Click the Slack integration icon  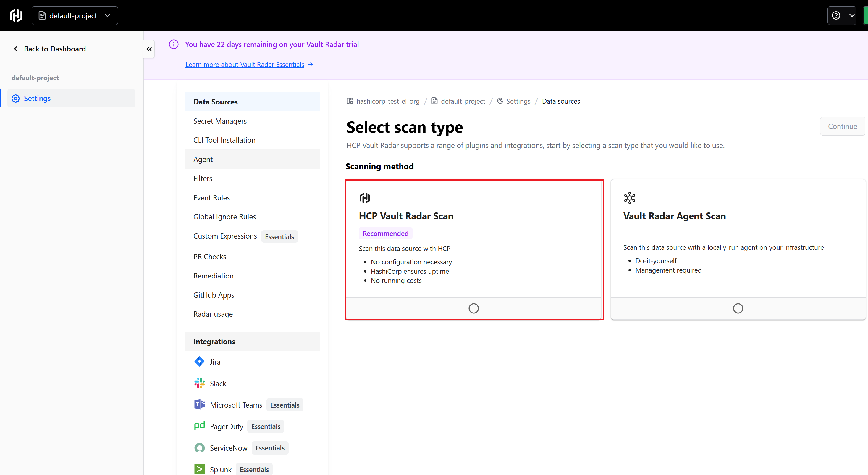click(199, 383)
